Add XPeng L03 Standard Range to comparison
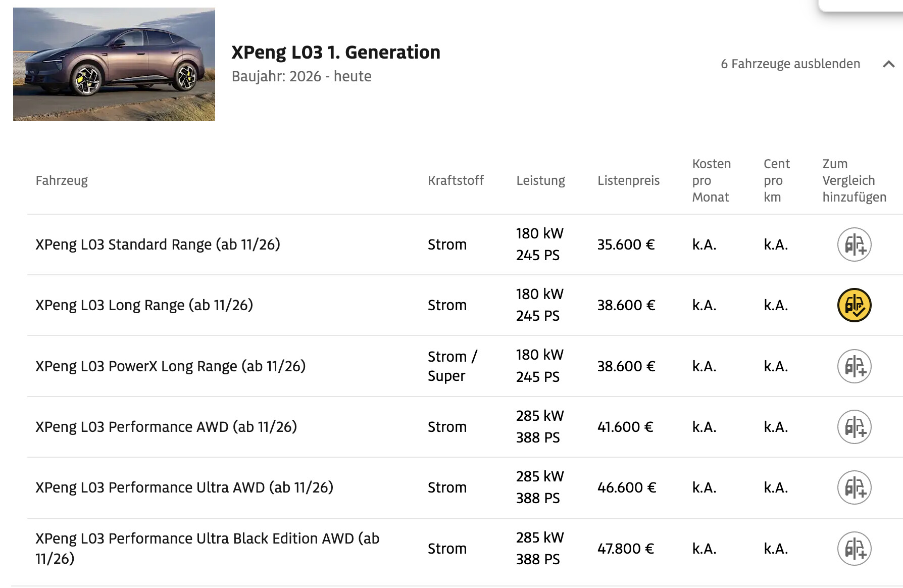Viewport: 903px width, 588px height. coord(854,244)
